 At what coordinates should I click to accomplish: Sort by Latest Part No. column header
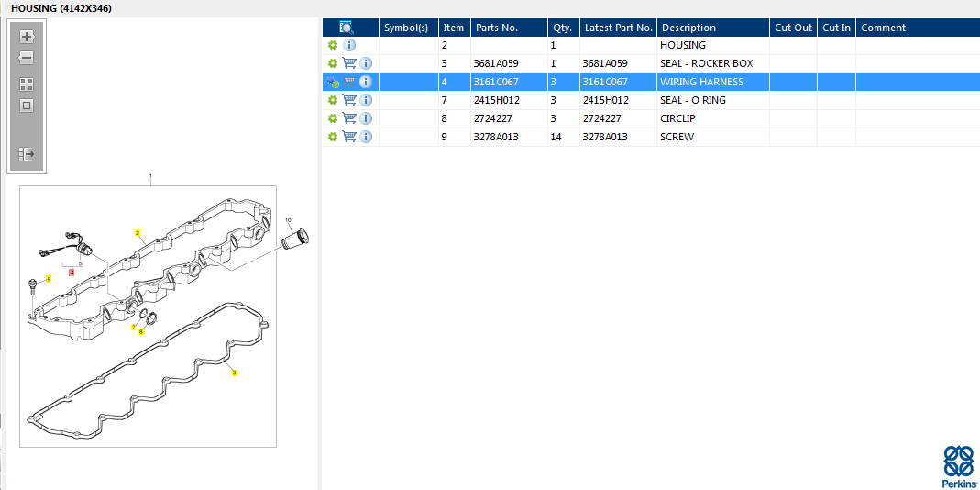pos(618,28)
